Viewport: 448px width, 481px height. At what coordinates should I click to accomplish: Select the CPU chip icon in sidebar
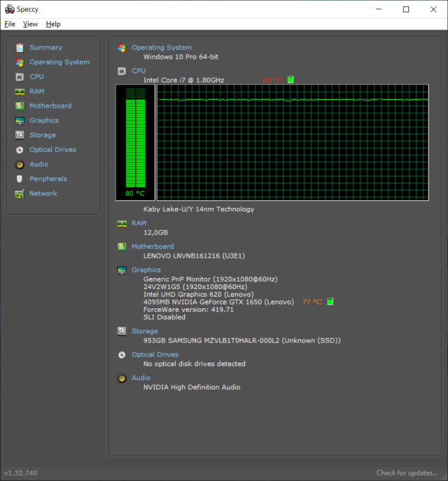pyautogui.click(x=20, y=77)
